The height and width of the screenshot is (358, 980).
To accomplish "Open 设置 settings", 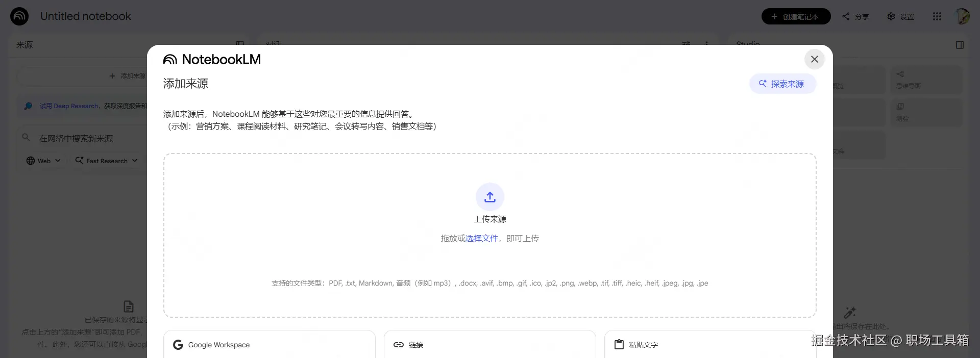I will [x=901, y=16].
